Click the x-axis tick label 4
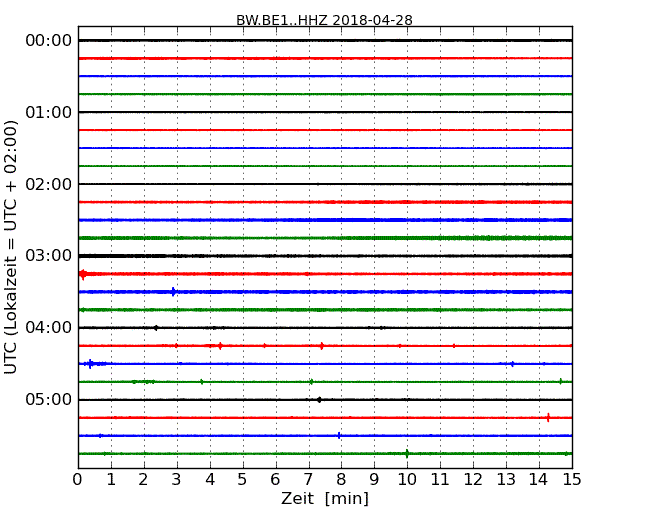Image resolution: width=650 pixels, height=520 pixels. [x=210, y=480]
